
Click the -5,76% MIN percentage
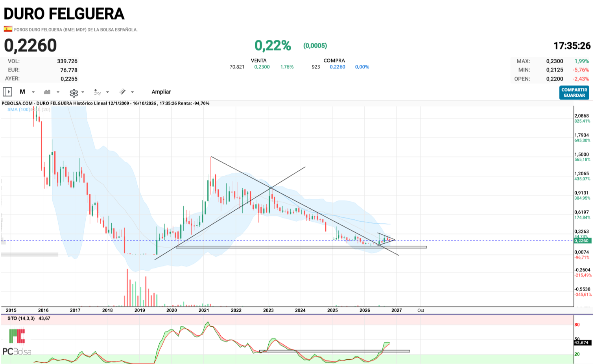[581, 70]
